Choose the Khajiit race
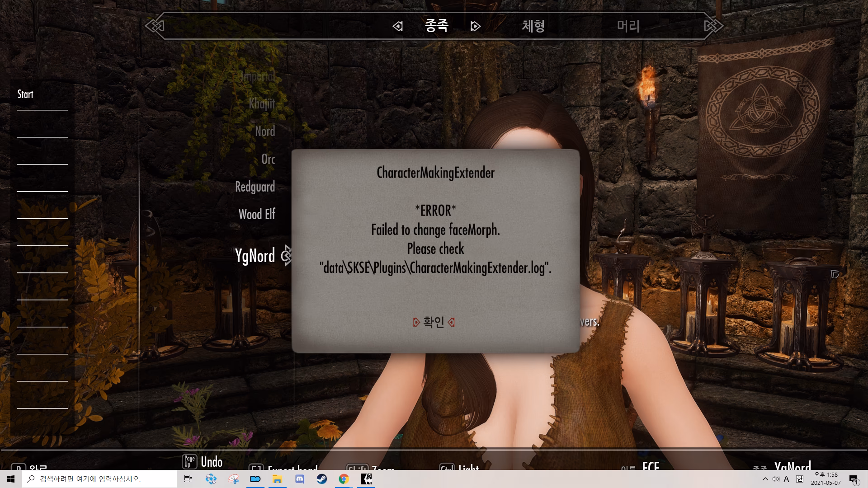The image size is (868, 488). click(x=262, y=104)
